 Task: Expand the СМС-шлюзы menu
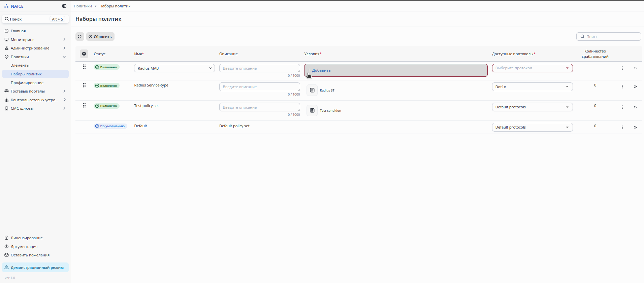coord(35,108)
